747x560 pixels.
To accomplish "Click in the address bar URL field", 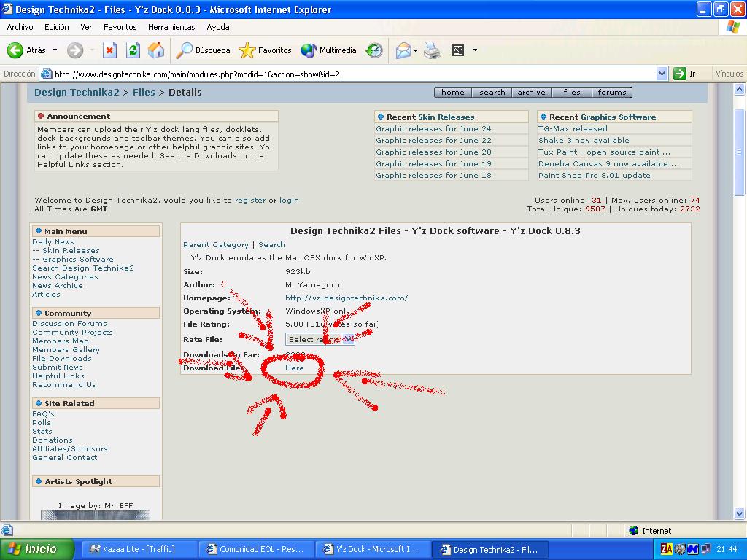I will [352, 74].
